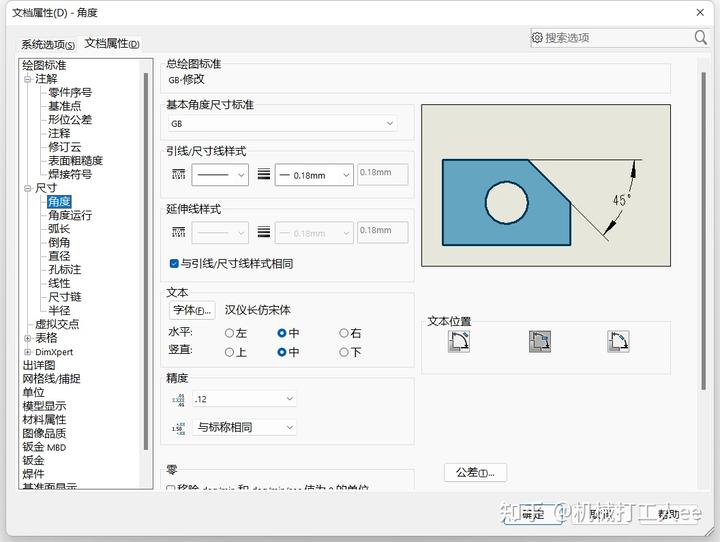Select 角度运行 in the tree
The width and height of the screenshot is (720, 542).
[x=70, y=215]
